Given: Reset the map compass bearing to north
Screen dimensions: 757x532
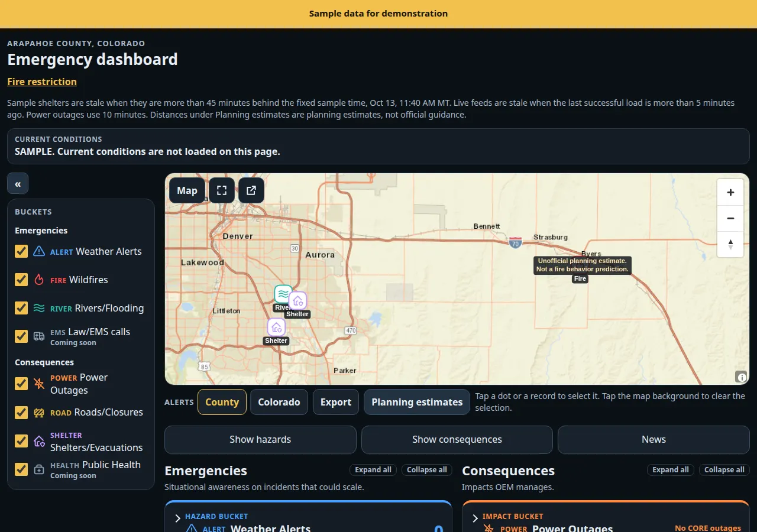Looking at the screenshot, I should pos(730,244).
